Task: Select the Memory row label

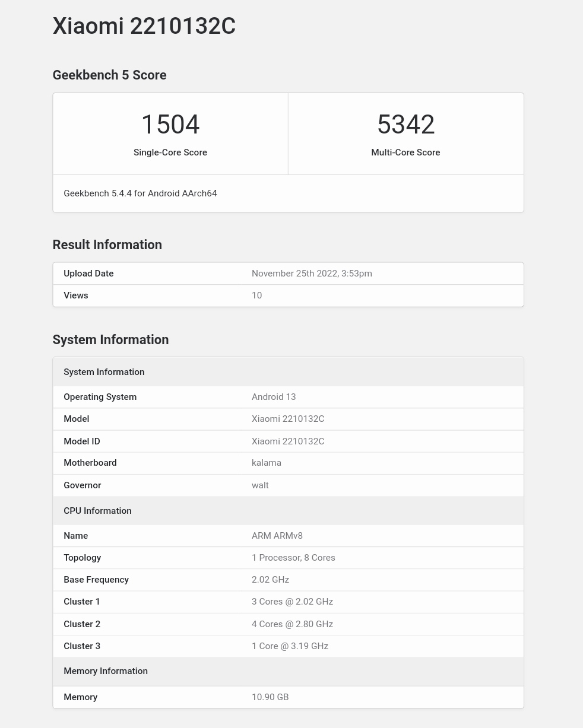Action: 81,697
